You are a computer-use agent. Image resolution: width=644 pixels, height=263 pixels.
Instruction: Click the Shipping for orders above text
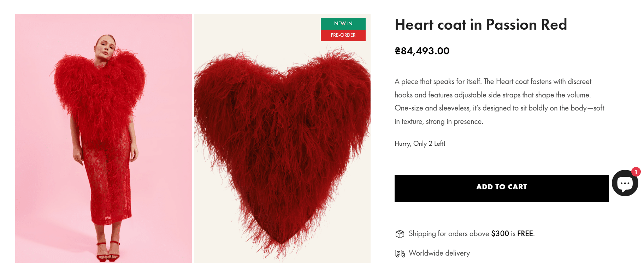(x=449, y=234)
